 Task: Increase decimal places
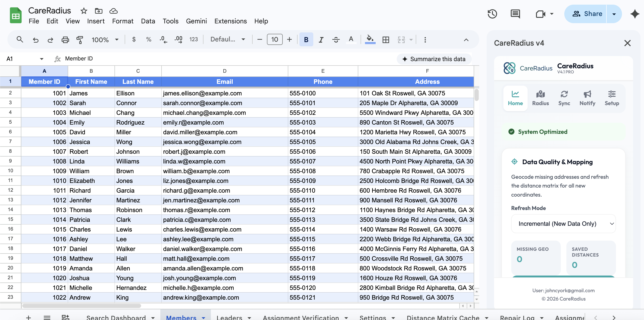[x=178, y=39]
